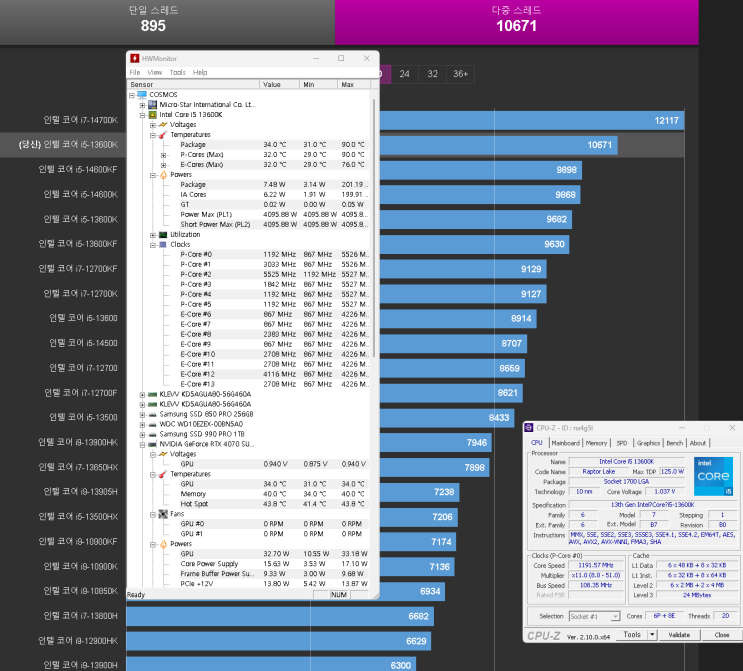
Task: Click the Validate button in CPU-Z
Action: point(679,635)
